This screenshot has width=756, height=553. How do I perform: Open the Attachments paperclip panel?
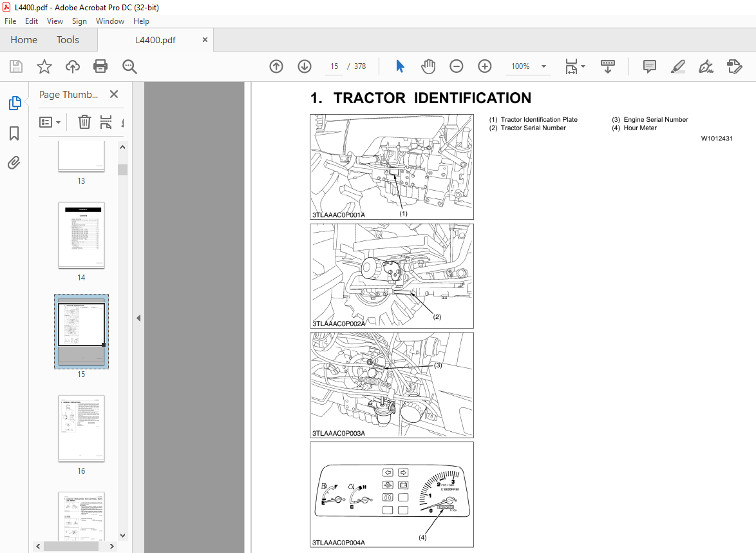click(14, 162)
